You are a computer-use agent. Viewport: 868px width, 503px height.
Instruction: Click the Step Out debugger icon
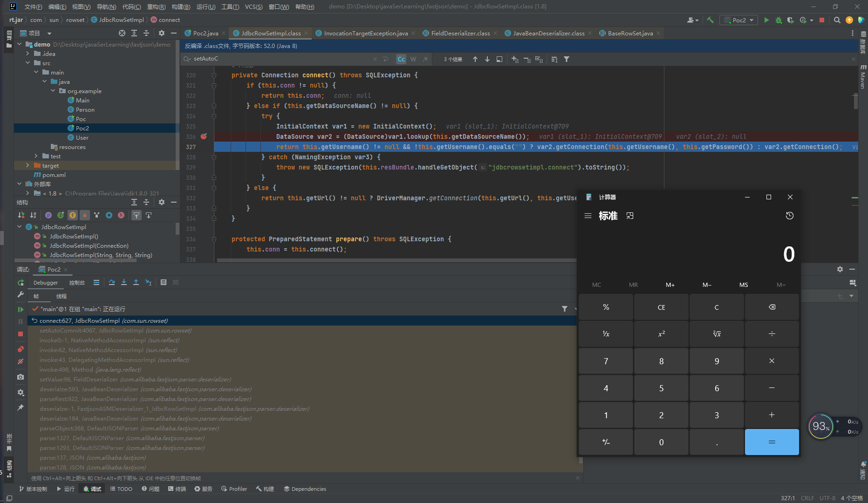click(x=136, y=282)
